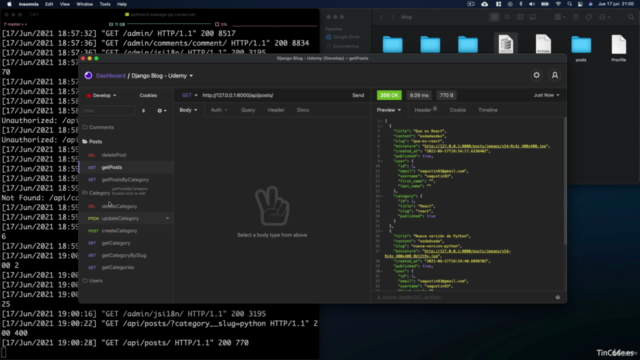Image resolution: width=640 pixels, height=360 pixels.
Task: Open the account user icon
Action: click(x=555, y=75)
